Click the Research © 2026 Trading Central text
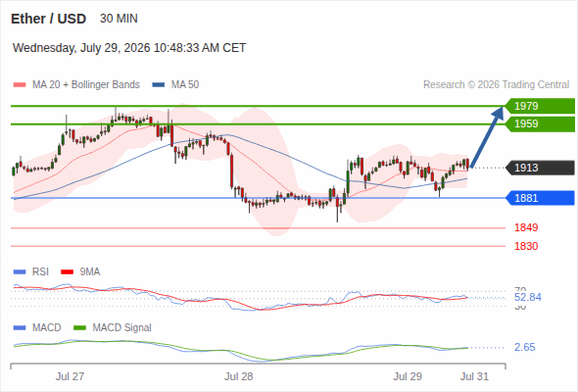The width and height of the screenshot is (578, 392). (x=496, y=85)
